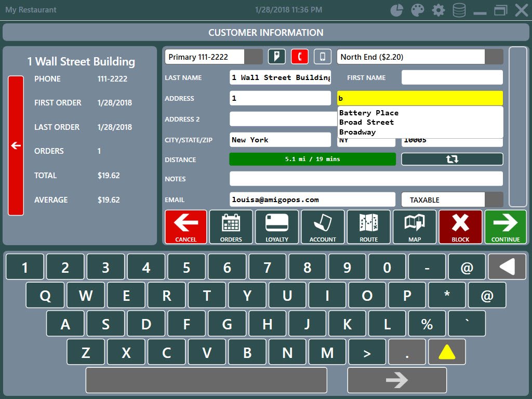Open the color theme palette icon
Screen dimensions: 532x399
pos(418,10)
